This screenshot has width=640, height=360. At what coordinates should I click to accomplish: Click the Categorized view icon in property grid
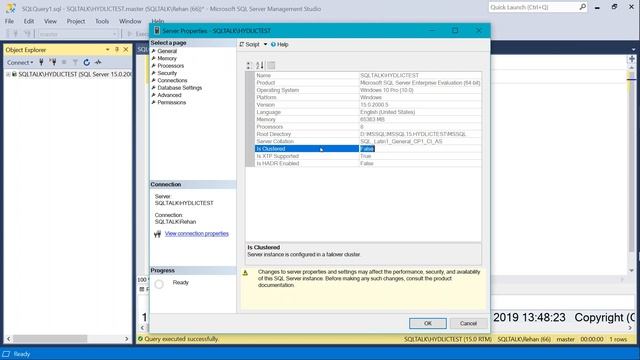tap(249, 65)
